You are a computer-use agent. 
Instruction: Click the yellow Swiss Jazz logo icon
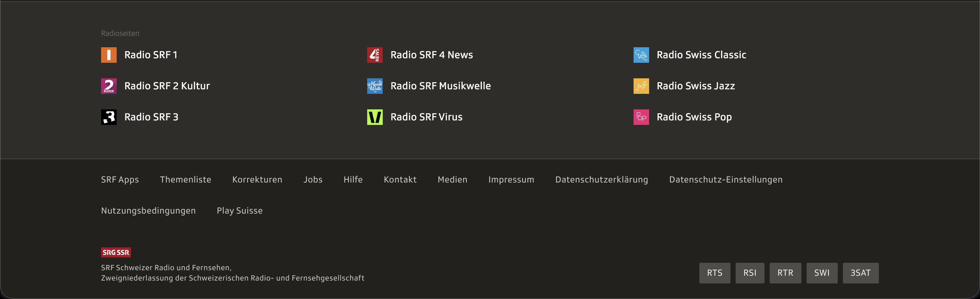tap(641, 86)
